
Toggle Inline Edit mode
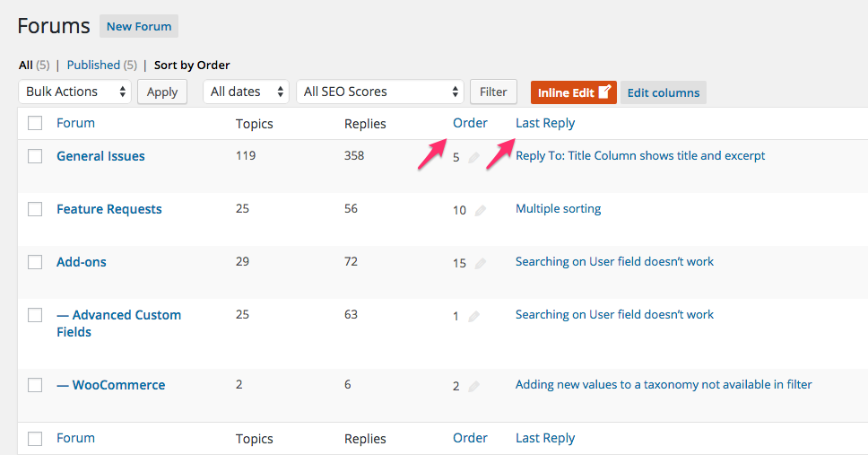click(x=573, y=92)
